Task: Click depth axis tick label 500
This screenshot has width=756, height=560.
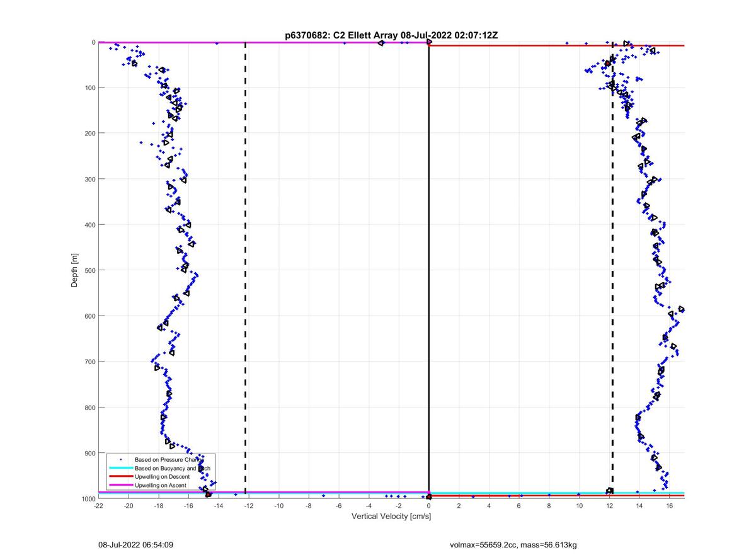Action: pos(89,270)
